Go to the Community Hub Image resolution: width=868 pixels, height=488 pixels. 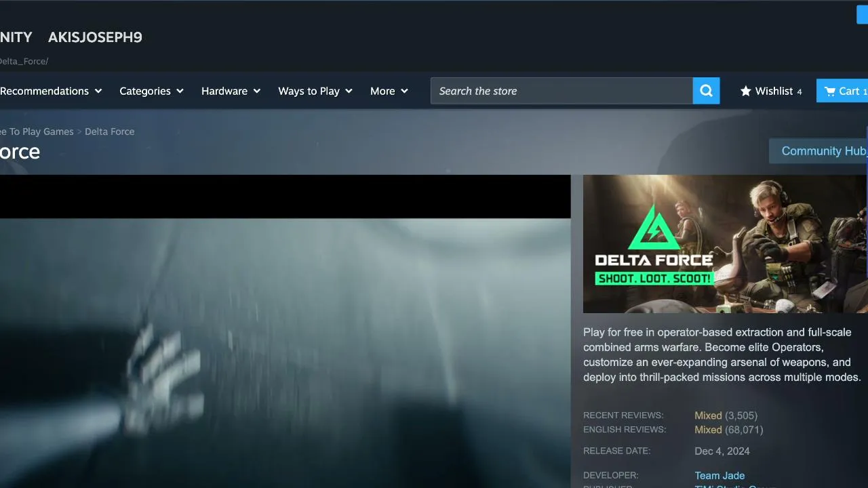click(x=818, y=151)
